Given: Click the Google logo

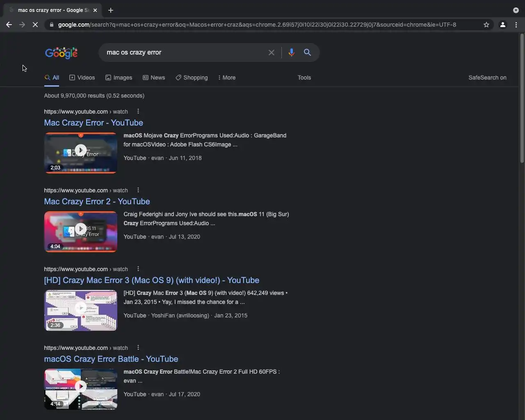Looking at the screenshot, I should 61,53.
